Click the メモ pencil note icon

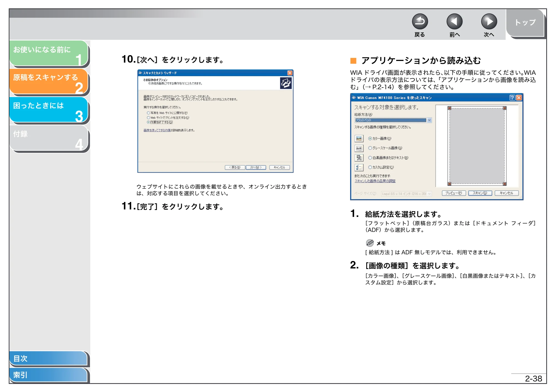370,243
